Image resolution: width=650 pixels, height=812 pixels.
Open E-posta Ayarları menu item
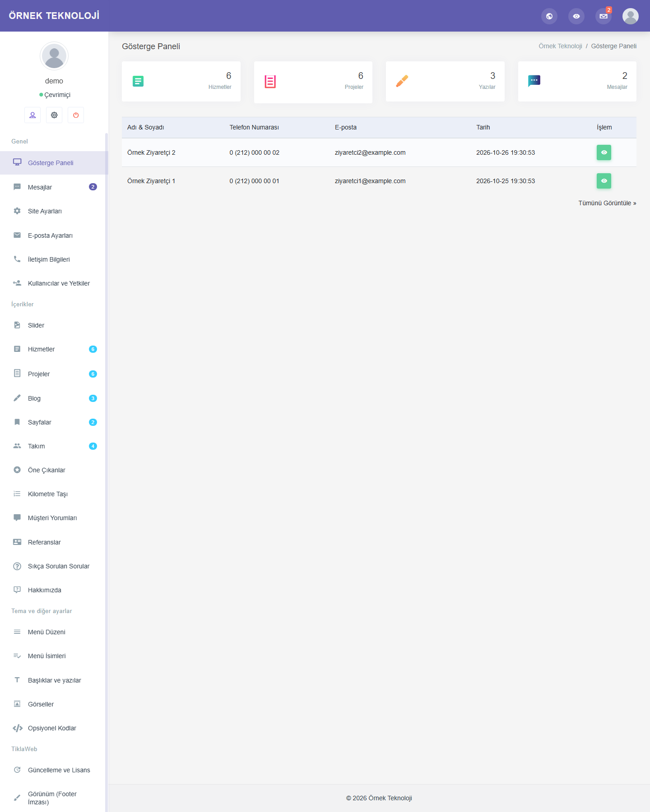[x=54, y=235]
